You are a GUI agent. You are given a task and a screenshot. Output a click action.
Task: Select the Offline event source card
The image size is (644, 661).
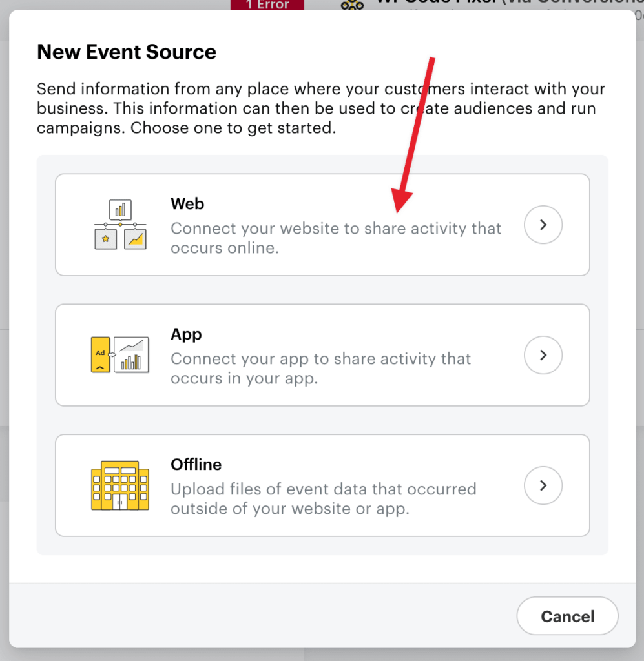322,485
